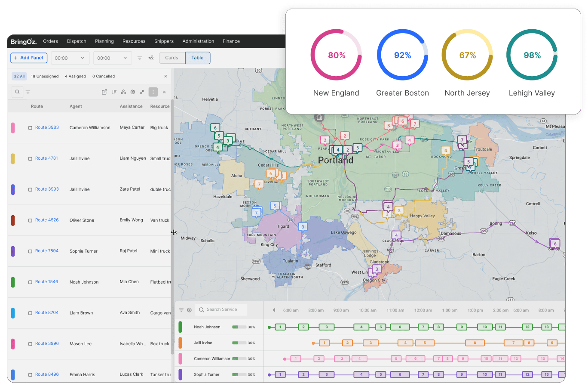
Task: Click the panel resize handle beside the map
Action: [x=173, y=232]
